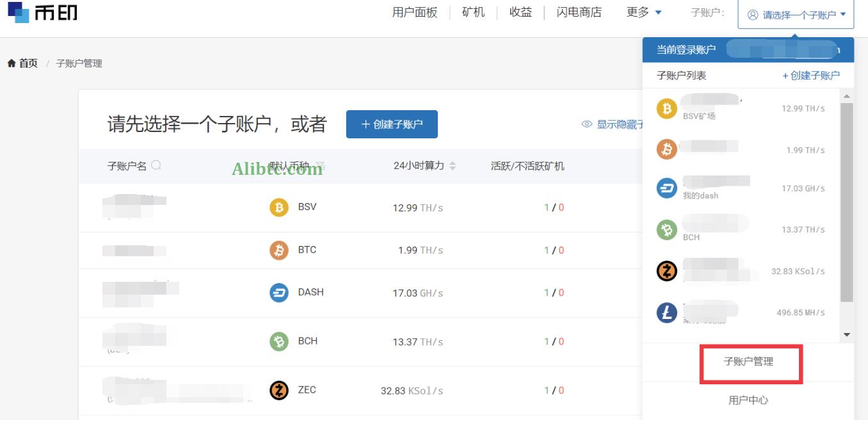This screenshot has width=868, height=424.
Task: Click the DASH coin icon in table
Action: tap(279, 293)
